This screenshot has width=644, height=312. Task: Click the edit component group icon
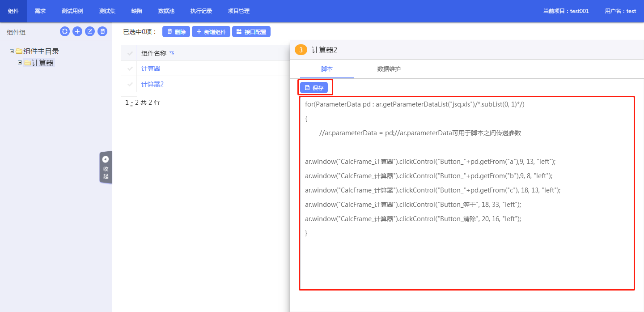pyautogui.click(x=90, y=31)
